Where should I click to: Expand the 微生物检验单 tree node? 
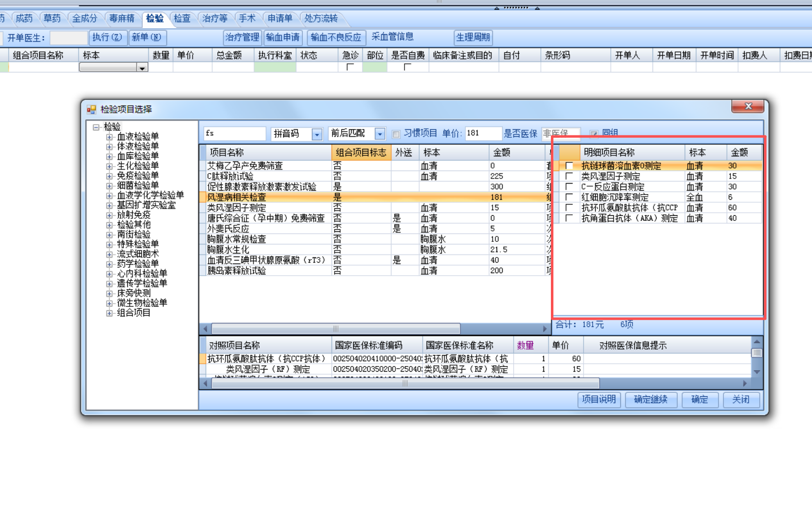click(x=109, y=303)
